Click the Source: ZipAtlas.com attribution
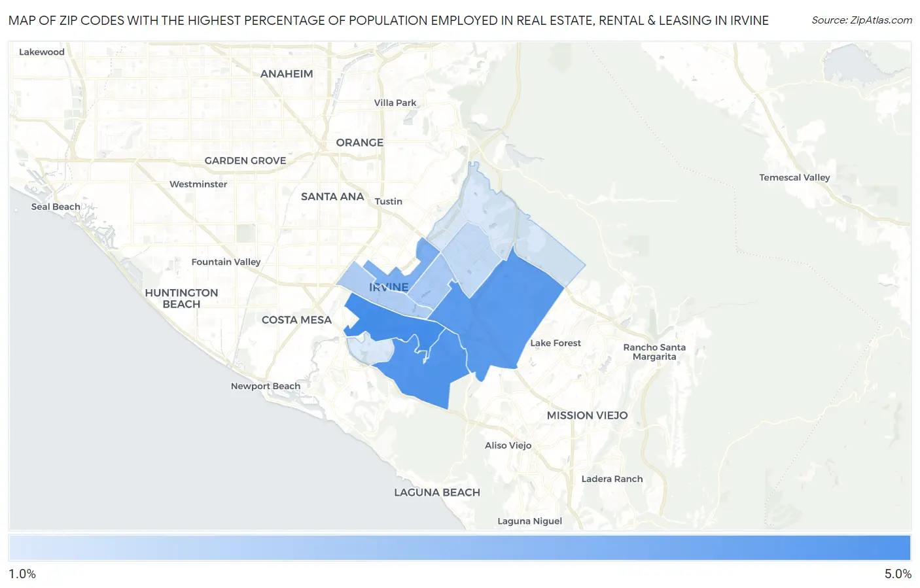The width and height of the screenshot is (920, 588). (x=862, y=20)
